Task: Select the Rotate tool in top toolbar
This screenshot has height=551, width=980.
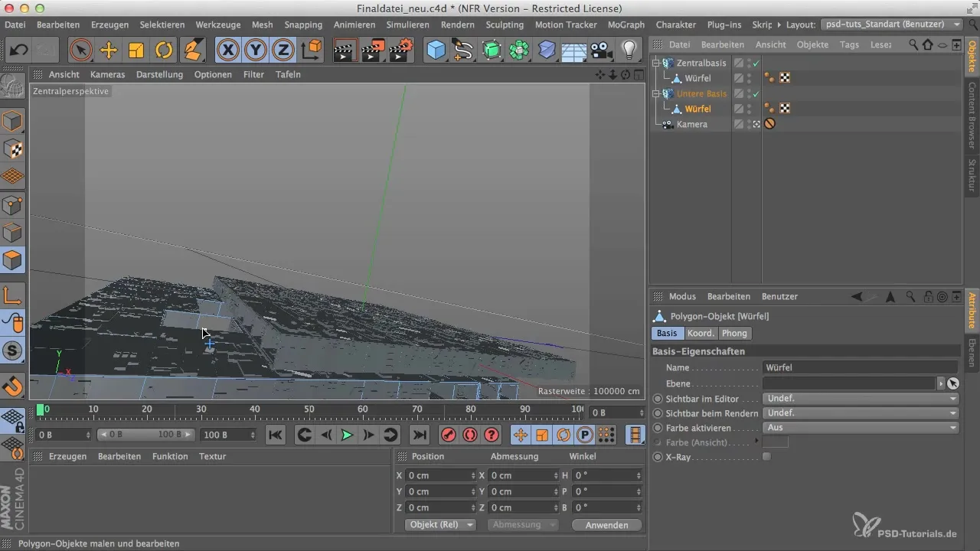Action: click(x=164, y=51)
